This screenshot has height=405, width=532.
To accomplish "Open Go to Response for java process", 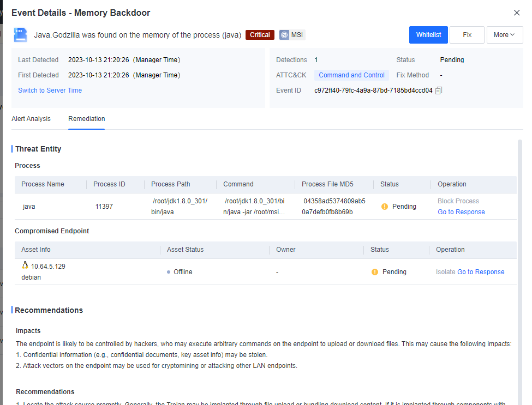I will [x=461, y=212].
